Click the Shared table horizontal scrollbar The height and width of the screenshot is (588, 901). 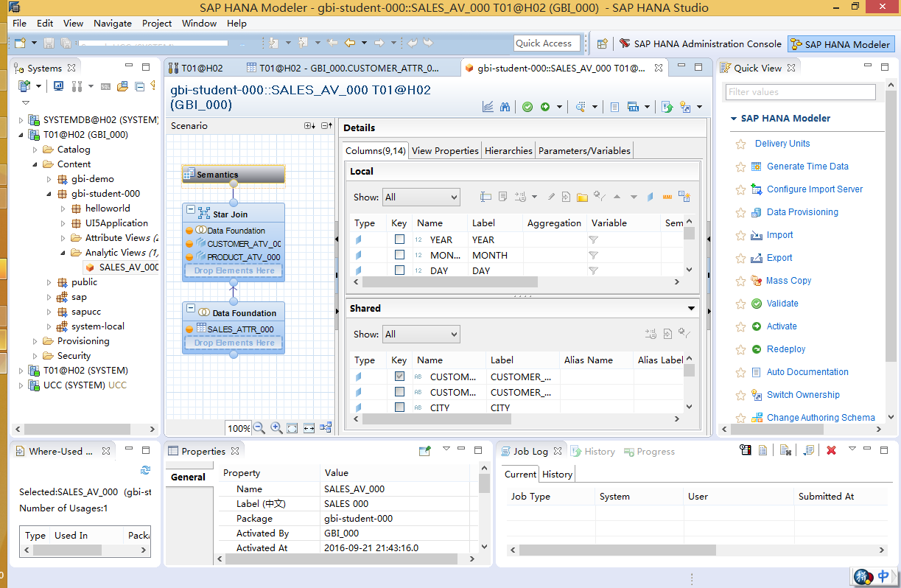point(516,419)
